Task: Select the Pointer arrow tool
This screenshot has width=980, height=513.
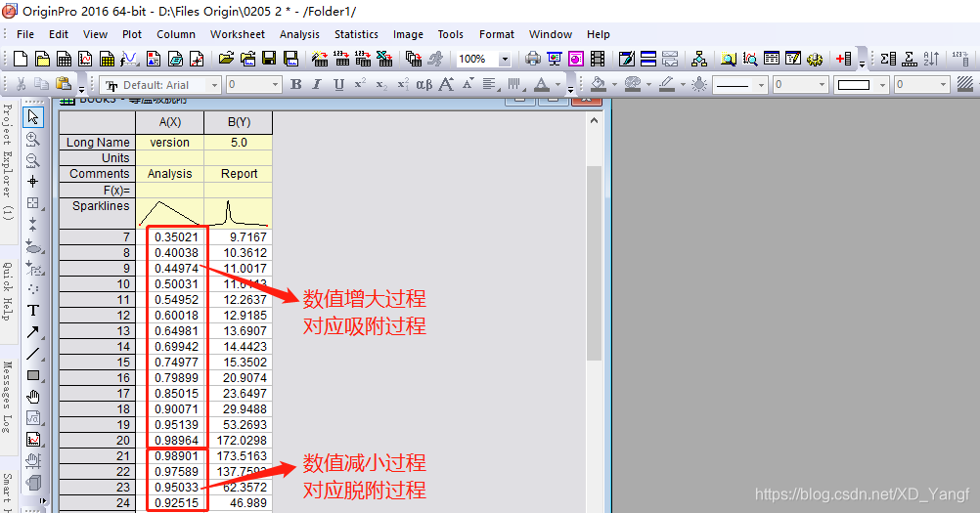Action: click(33, 116)
